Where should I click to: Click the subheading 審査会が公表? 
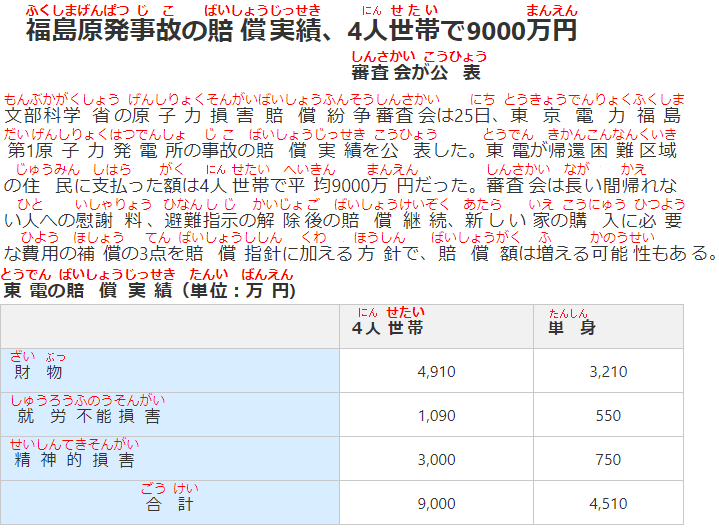click(416, 72)
